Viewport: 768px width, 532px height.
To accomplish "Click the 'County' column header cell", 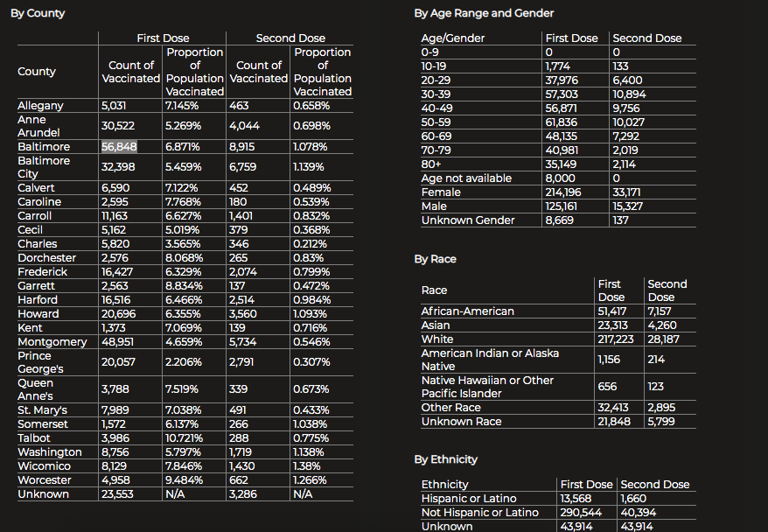I will point(37,72).
